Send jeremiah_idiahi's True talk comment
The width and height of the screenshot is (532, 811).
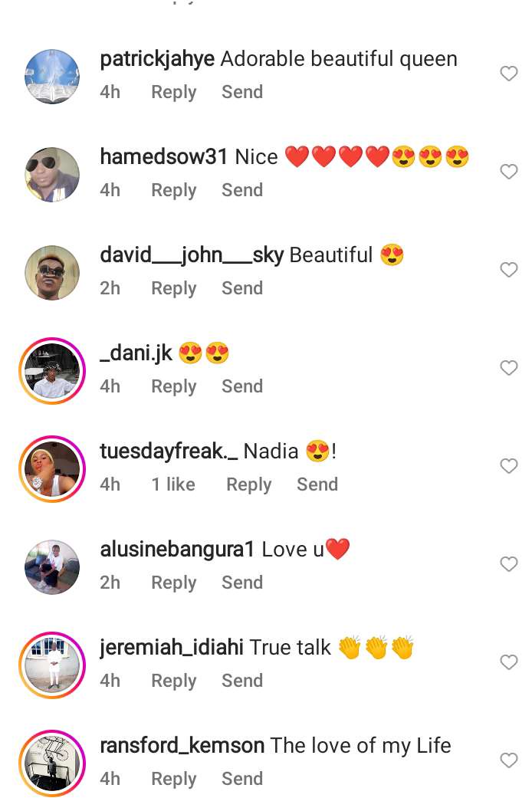coord(242,681)
